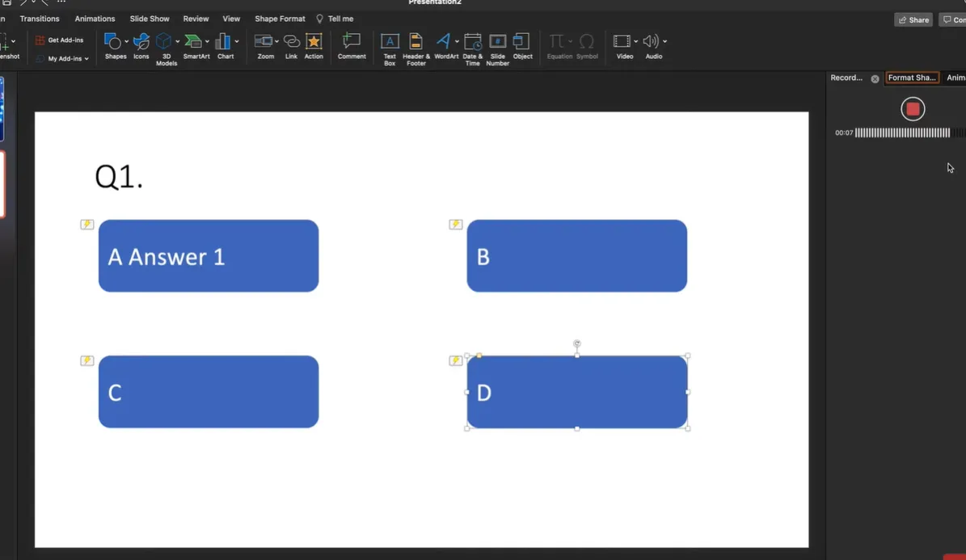Expand the My Add-ins dropdown
The image size is (966, 560).
pos(86,59)
